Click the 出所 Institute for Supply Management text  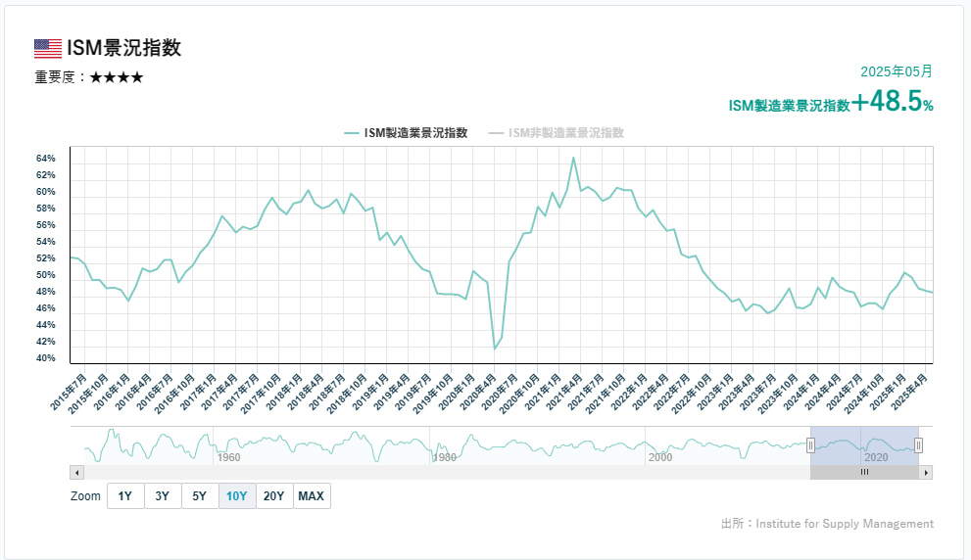pyautogui.click(x=827, y=524)
